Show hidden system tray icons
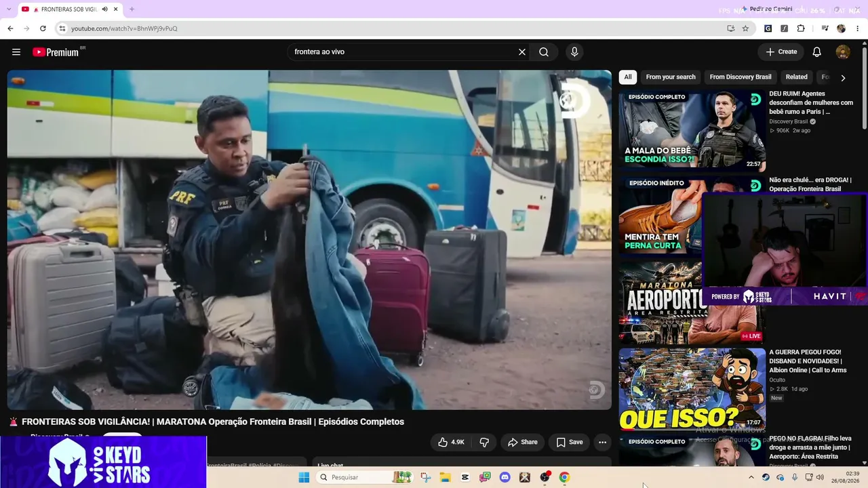Viewport: 868px width, 488px height. 751,477
